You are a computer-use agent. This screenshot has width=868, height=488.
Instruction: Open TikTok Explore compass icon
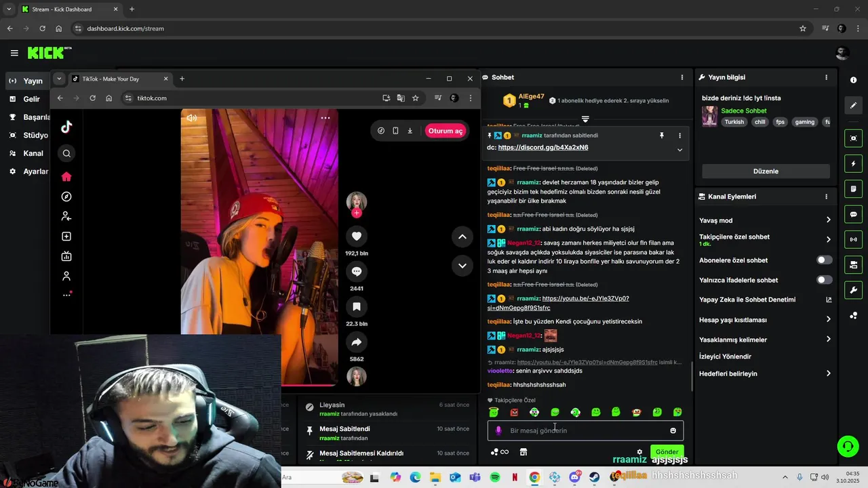[x=66, y=197]
